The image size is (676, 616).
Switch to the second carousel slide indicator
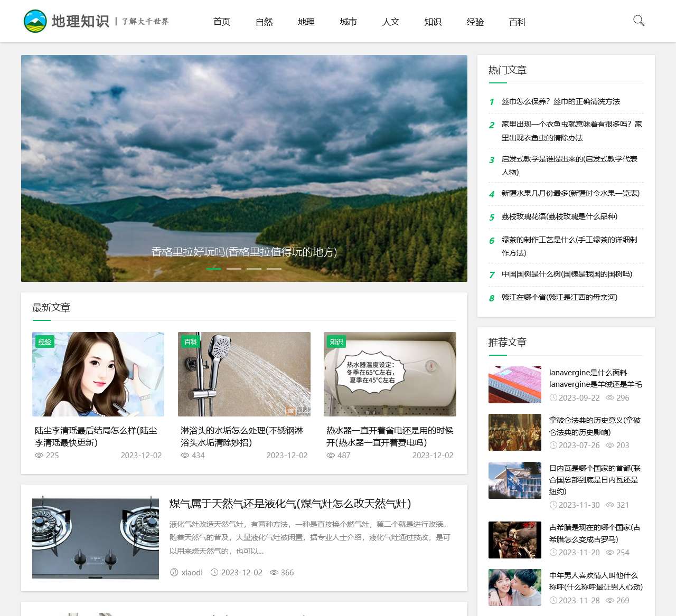[234, 269]
